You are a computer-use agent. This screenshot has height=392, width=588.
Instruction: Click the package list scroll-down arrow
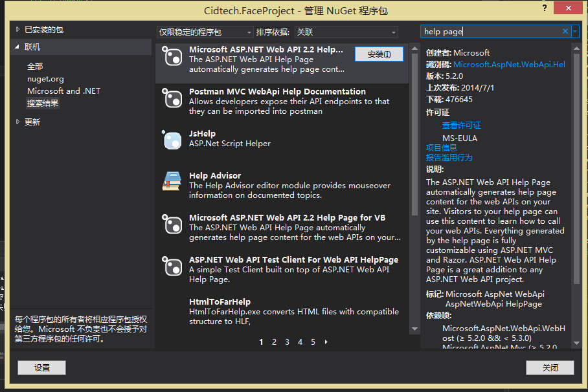tap(414, 329)
